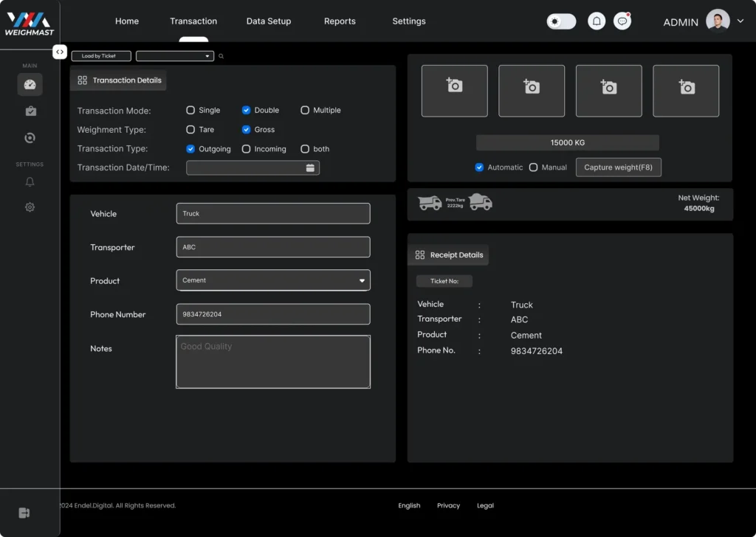Open the Transaction menu
The width and height of the screenshot is (756, 537).
pos(193,21)
